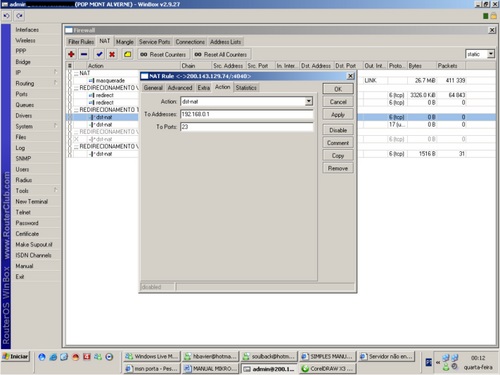Switch to the General tab in NAT Rule

[x=153, y=88]
